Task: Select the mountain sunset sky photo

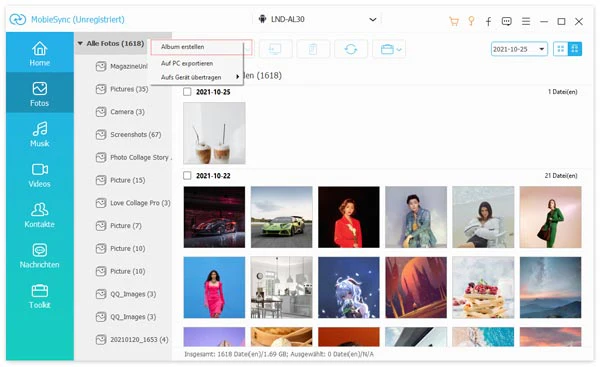Action: [551, 287]
